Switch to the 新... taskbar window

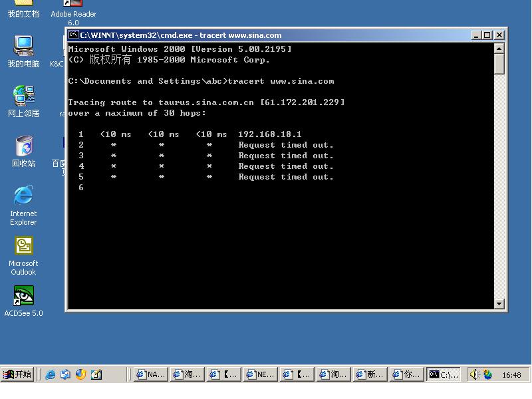tap(370, 374)
